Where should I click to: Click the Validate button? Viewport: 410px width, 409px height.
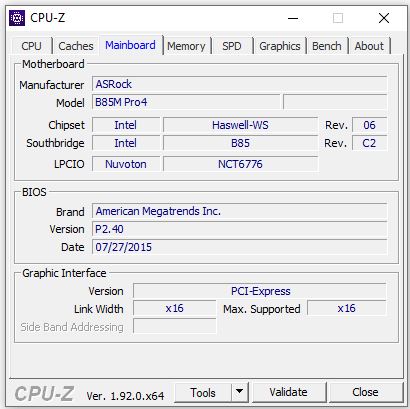tap(289, 393)
